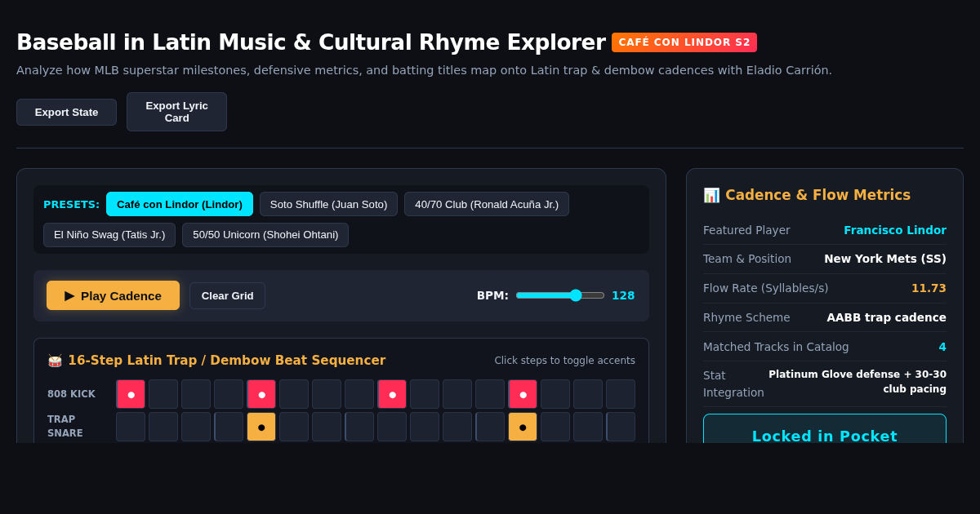Click the Matched Tracks in Catalog label
Screen dimensions: 980x514
[776, 347]
